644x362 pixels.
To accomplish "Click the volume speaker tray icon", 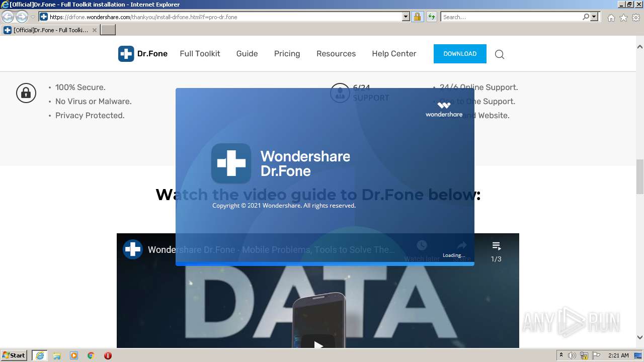I will pos(572,355).
